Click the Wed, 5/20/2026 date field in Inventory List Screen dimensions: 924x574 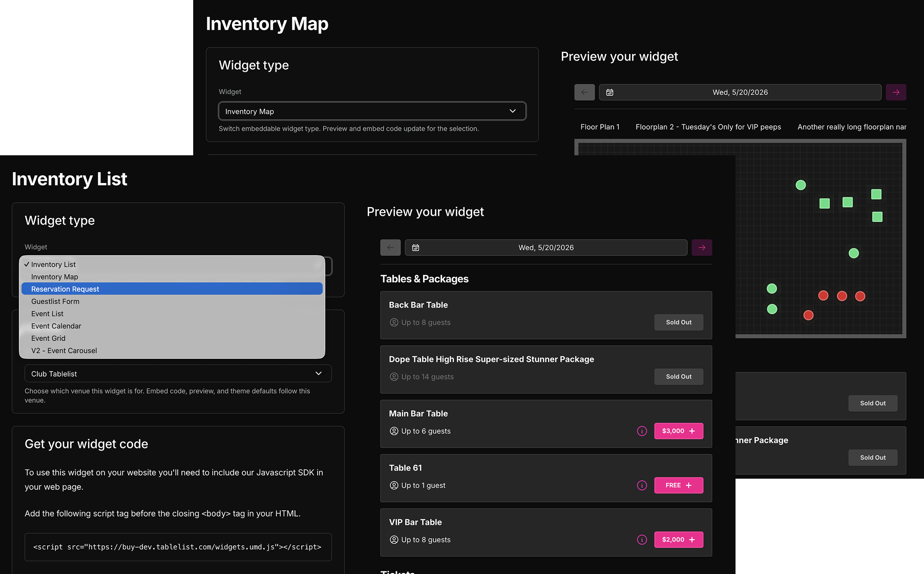(546, 248)
